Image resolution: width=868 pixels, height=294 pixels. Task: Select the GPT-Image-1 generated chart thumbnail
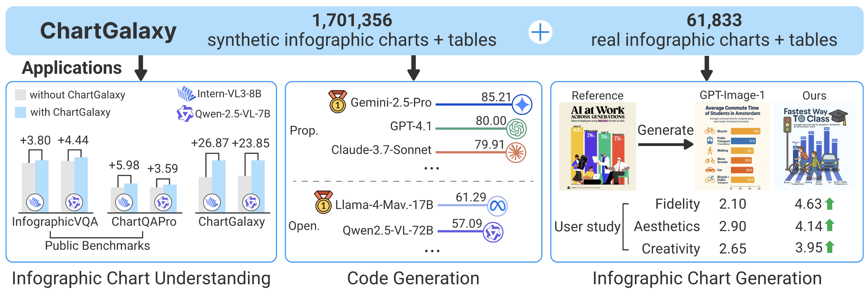coord(732,146)
